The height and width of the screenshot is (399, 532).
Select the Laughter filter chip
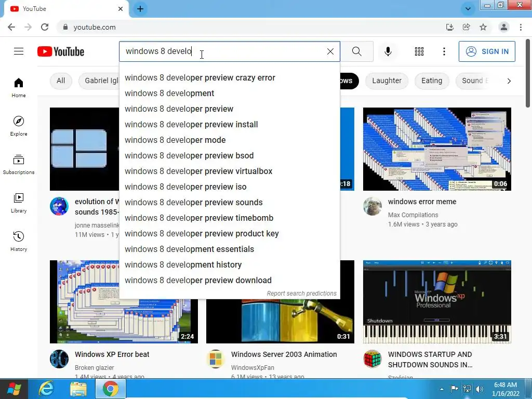pos(387,81)
